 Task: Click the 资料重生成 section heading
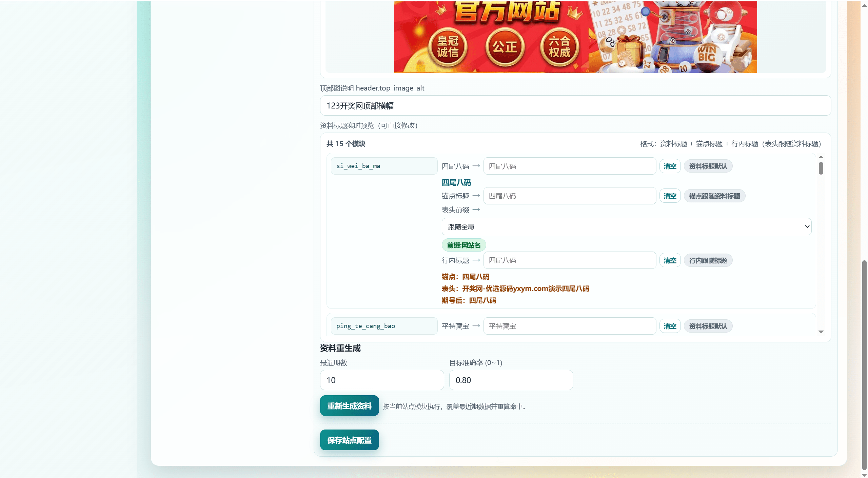tap(340, 348)
